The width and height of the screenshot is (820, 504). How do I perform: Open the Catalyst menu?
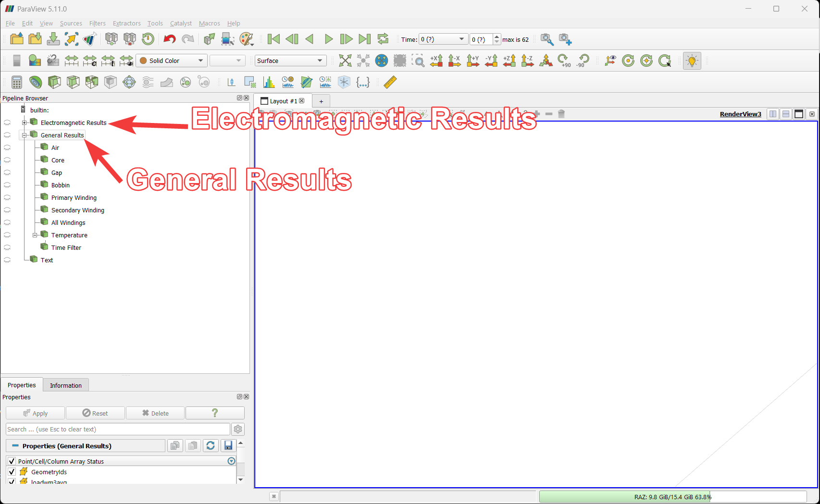181,23
